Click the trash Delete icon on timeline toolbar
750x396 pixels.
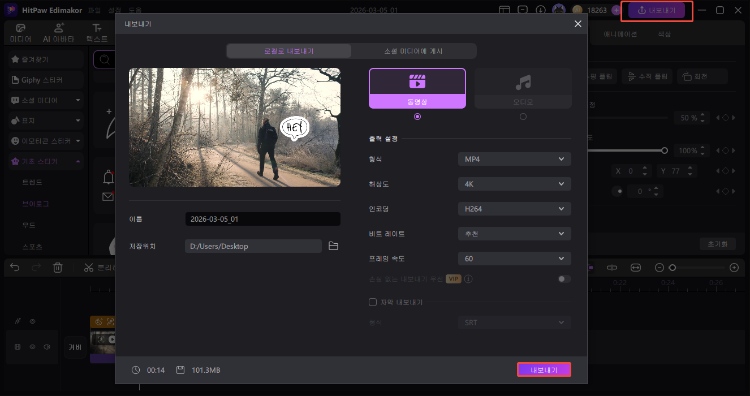[58, 267]
